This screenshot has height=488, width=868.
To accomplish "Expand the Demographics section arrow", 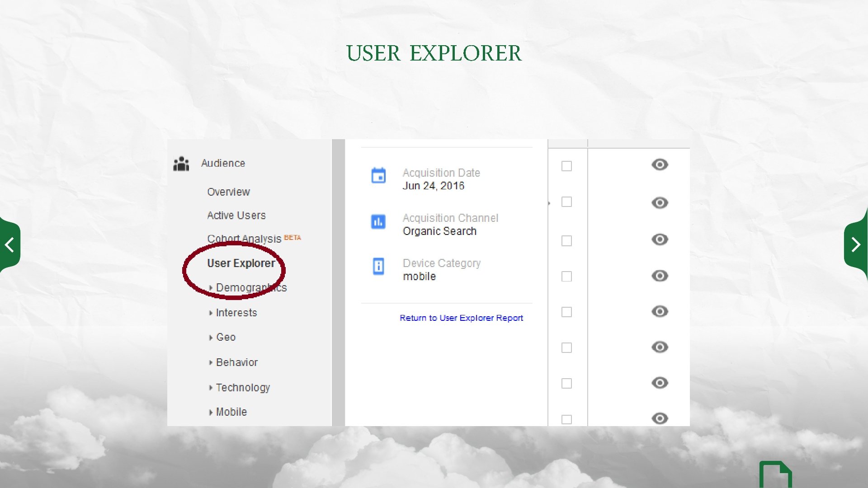I will (211, 288).
